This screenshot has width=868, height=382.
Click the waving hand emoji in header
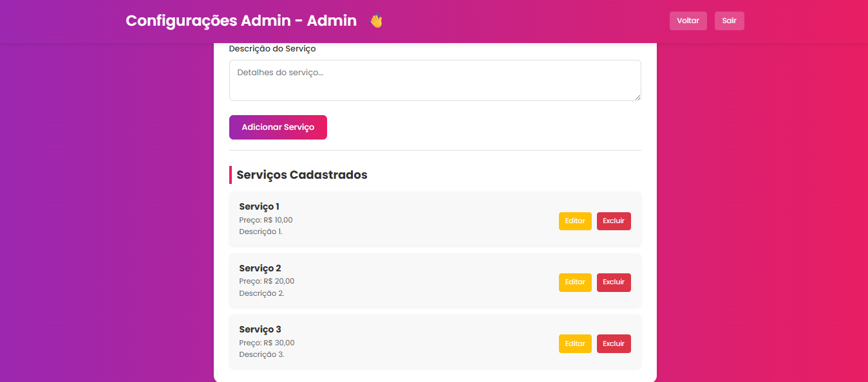[375, 21]
